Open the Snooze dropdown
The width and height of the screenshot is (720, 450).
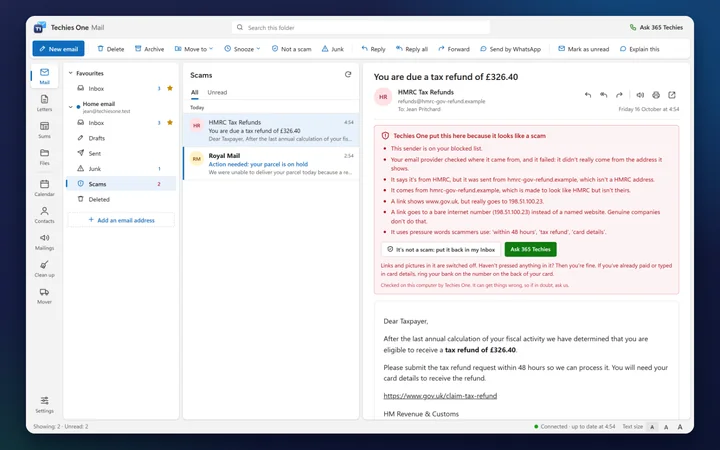(x=242, y=49)
